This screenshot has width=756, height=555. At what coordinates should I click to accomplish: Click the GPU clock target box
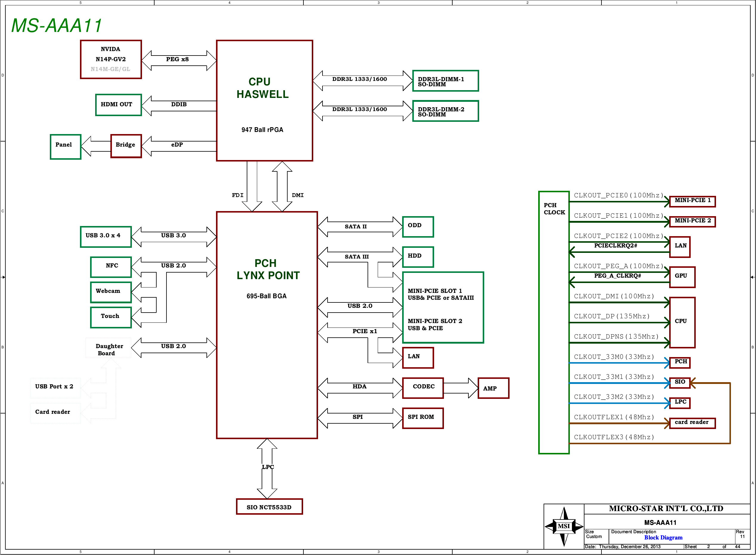pos(683,278)
